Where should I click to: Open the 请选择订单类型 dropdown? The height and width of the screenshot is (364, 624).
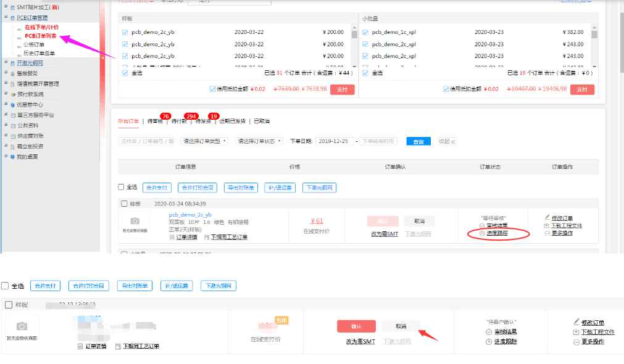pyautogui.click(x=204, y=141)
